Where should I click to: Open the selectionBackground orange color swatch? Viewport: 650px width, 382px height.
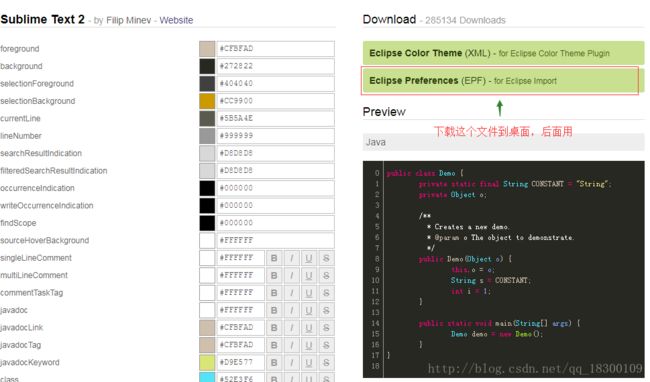tap(207, 101)
